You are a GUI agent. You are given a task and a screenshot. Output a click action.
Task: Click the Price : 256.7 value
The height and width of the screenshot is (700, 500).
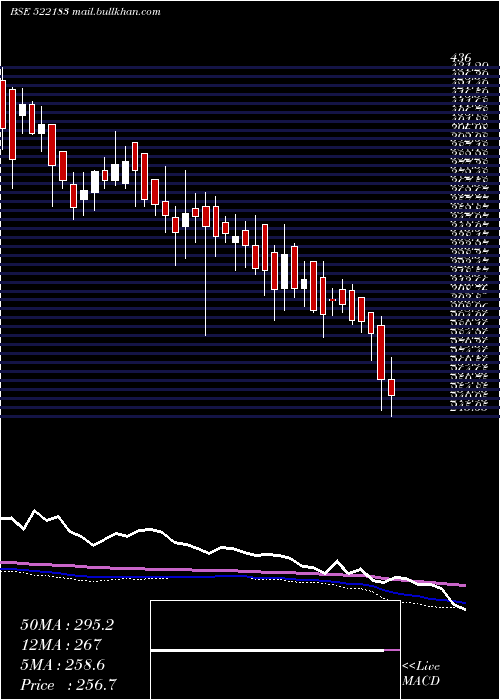click(69, 685)
